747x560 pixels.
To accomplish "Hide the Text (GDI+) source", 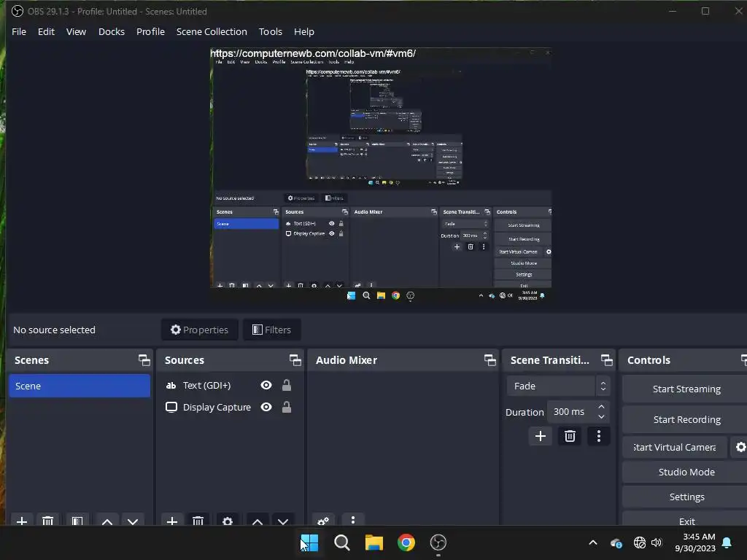I will [x=266, y=385].
